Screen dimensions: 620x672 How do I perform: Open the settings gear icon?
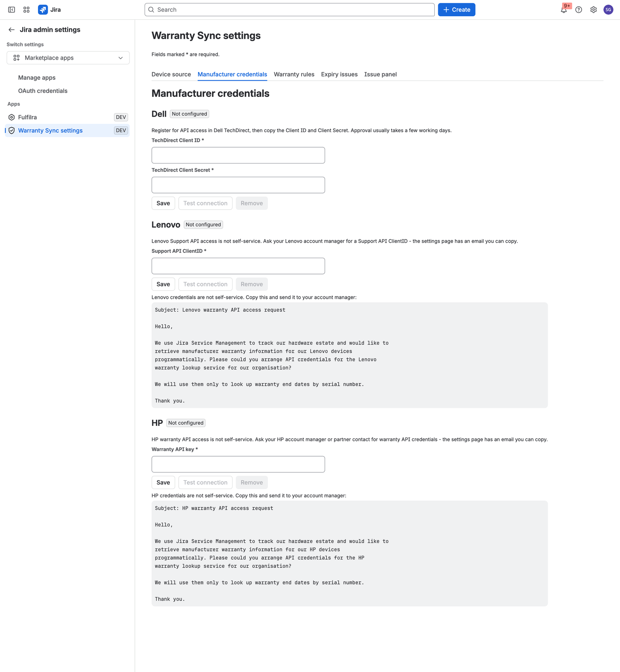(x=593, y=10)
